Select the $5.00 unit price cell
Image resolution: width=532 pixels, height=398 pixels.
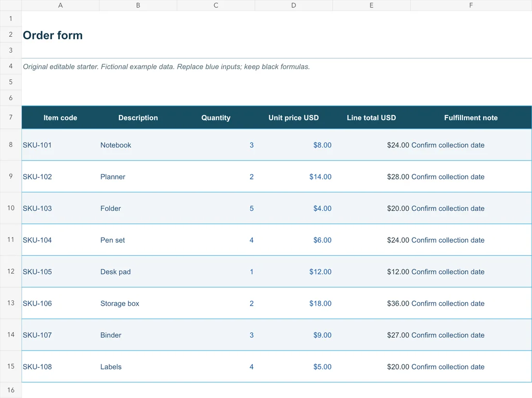[x=294, y=367]
